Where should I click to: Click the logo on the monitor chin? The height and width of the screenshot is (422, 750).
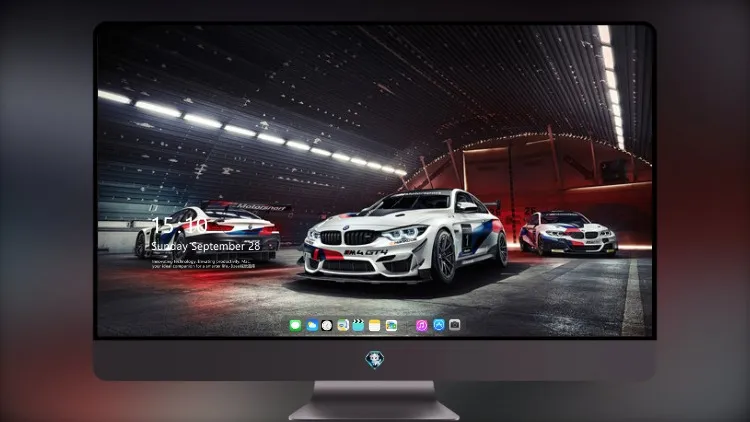point(375,359)
